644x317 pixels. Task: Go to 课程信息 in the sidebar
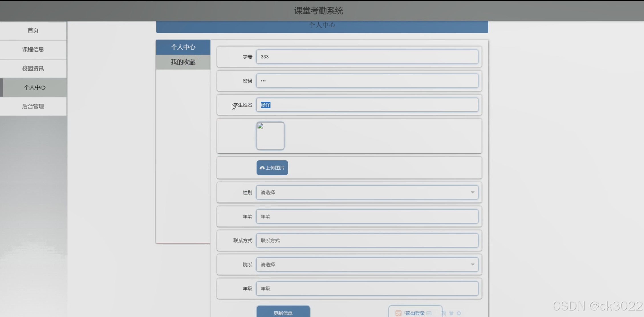pos(33,50)
